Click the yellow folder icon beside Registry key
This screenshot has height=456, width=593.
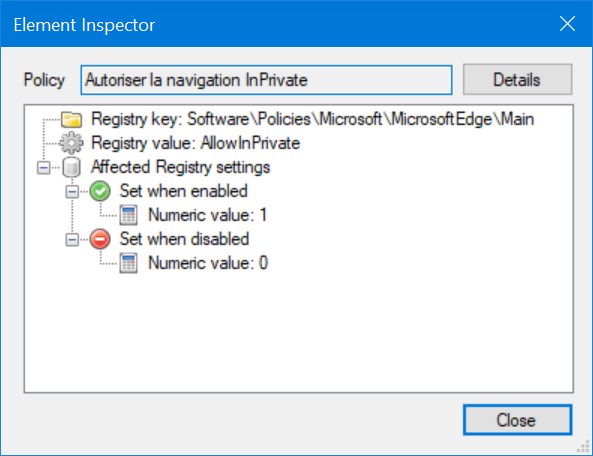click(71, 119)
